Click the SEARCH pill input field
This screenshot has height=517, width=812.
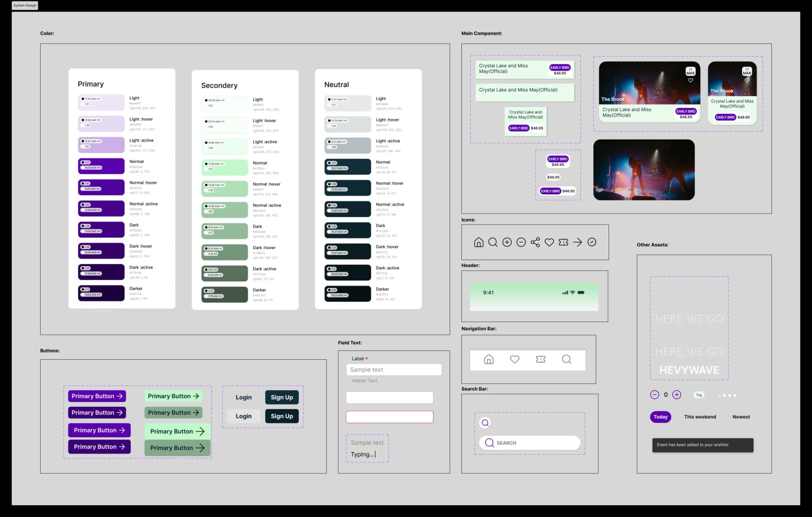(529, 443)
